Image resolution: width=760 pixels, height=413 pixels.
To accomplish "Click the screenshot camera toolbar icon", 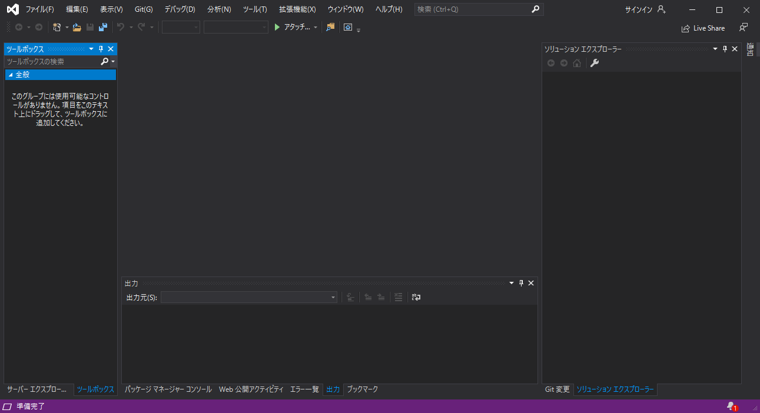I will point(348,27).
